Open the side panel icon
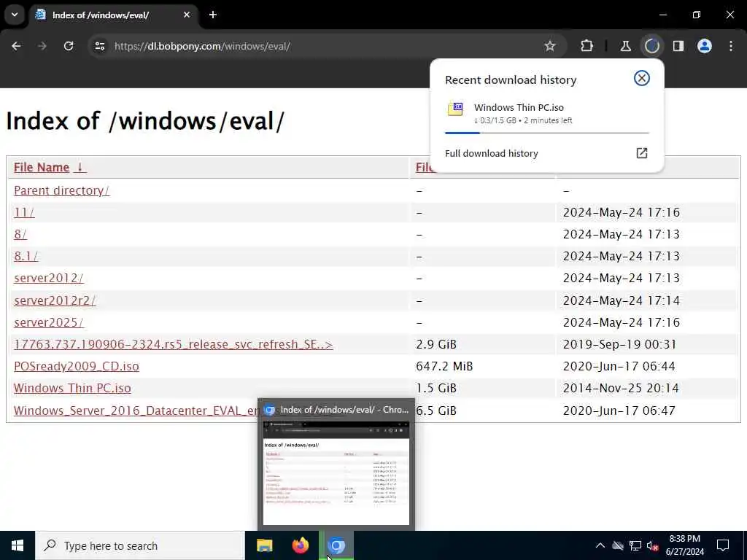 (678, 46)
